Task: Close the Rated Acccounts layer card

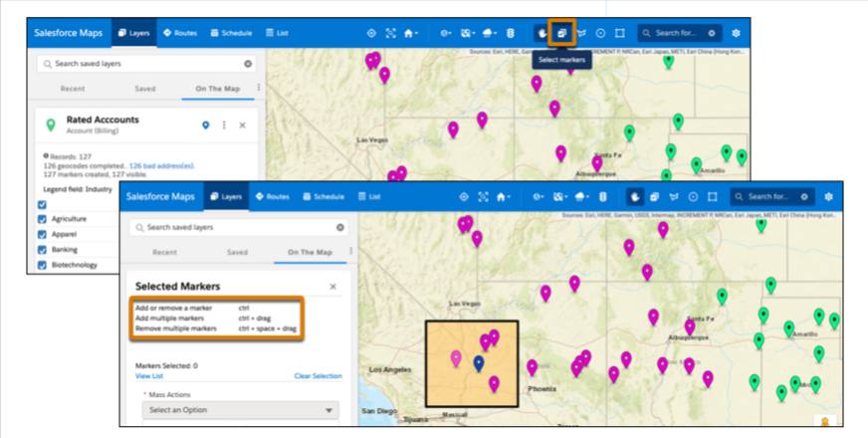Action: [x=243, y=125]
